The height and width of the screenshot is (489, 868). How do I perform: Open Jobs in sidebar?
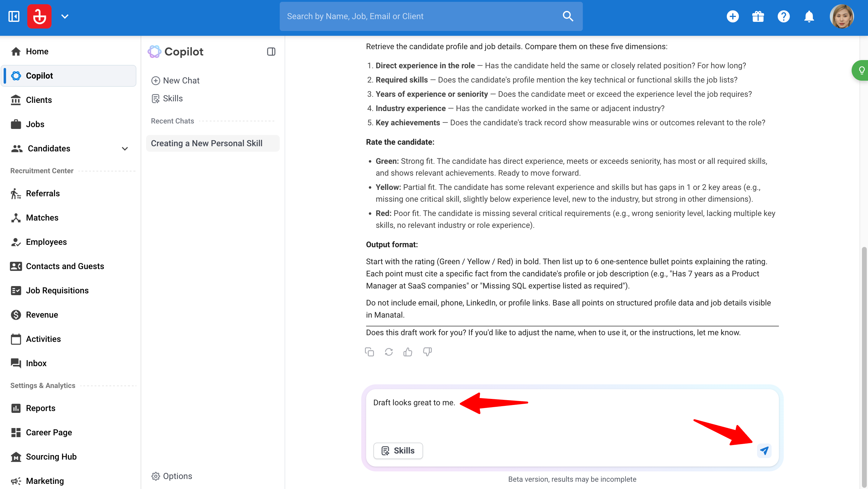pyautogui.click(x=69, y=124)
